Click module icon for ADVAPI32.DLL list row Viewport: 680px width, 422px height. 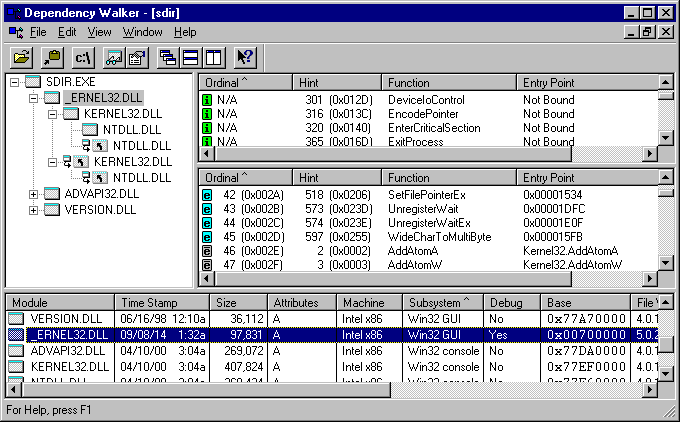[16, 351]
